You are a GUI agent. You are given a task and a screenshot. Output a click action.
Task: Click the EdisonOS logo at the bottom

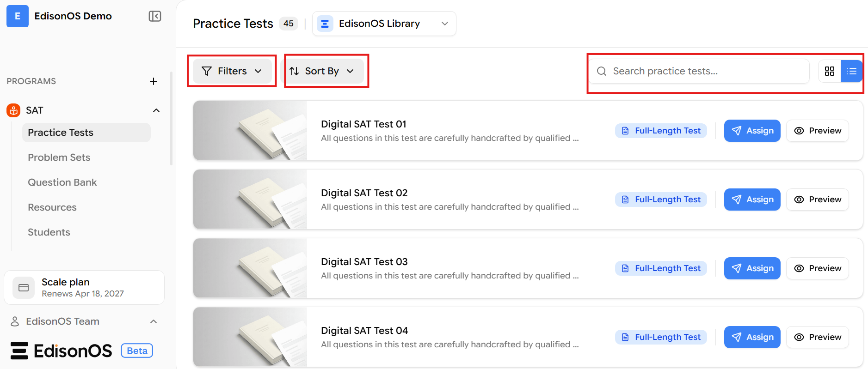tap(62, 351)
